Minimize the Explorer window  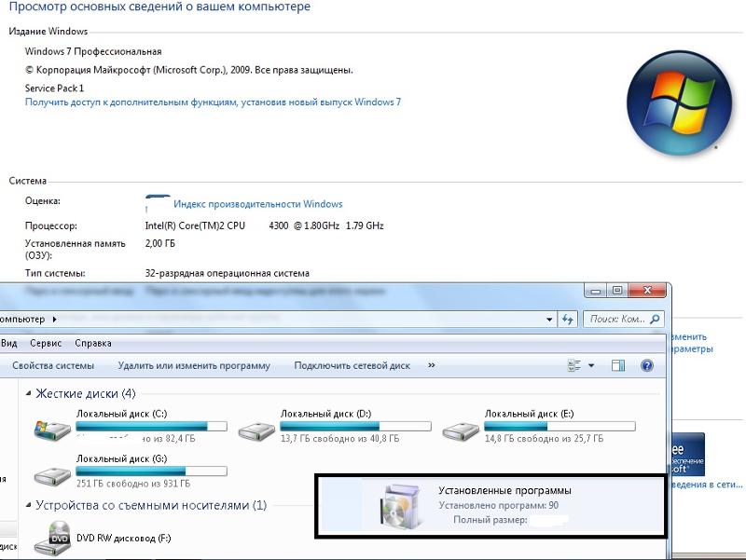pos(596,291)
